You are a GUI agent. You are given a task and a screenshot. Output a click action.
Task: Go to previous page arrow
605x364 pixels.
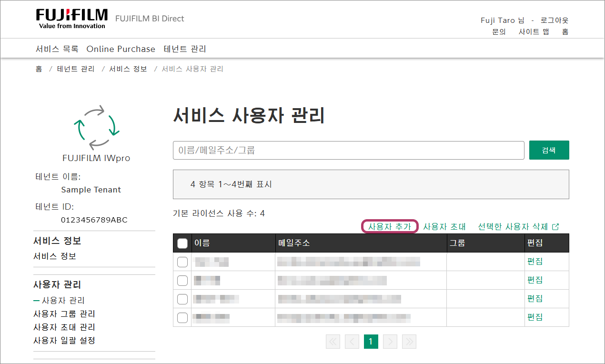click(352, 341)
